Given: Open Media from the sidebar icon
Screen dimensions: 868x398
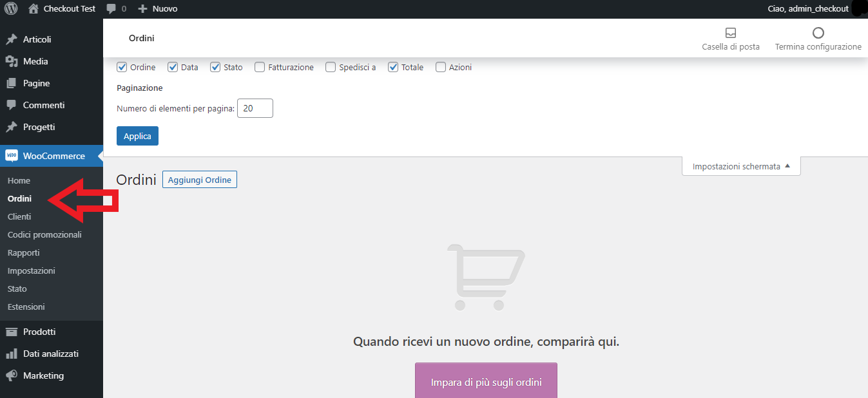Looking at the screenshot, I should click(x=11, y=61).
